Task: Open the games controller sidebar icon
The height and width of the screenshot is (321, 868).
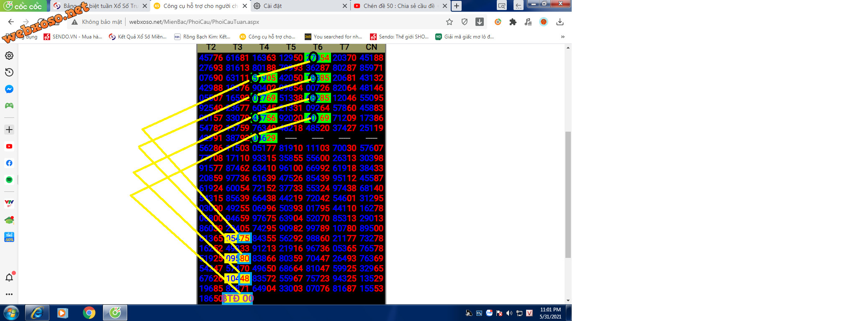Action: click(x=9, y=106)
